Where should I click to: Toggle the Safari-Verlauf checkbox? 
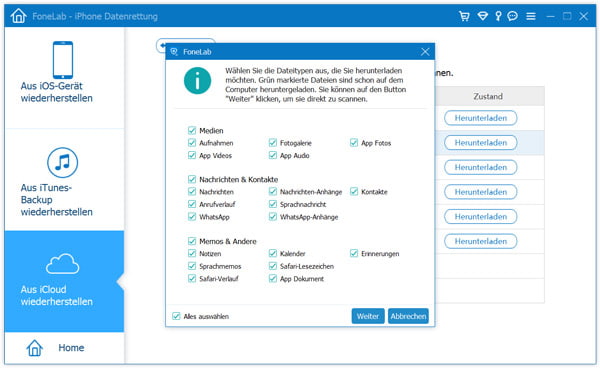pos(192,278)
